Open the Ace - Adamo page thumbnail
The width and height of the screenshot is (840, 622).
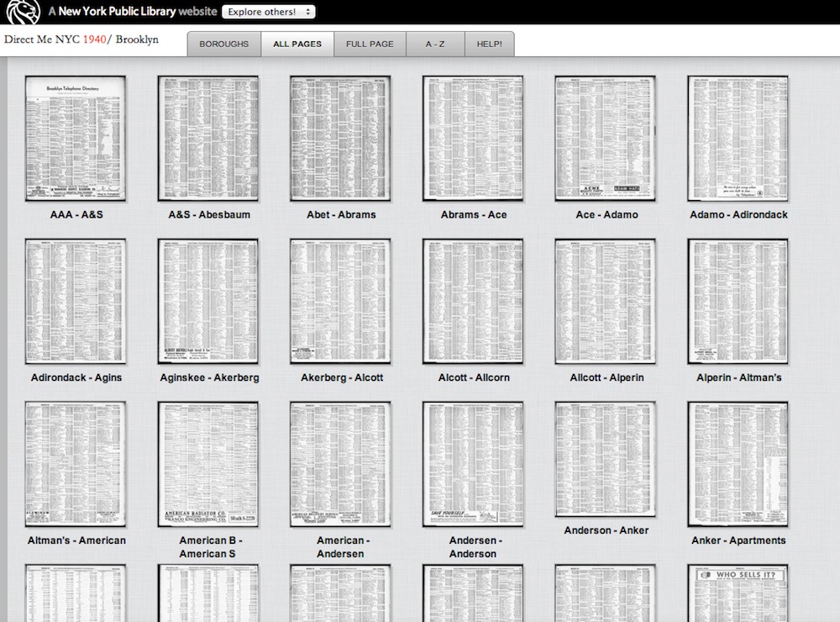(x=606, y=139)
